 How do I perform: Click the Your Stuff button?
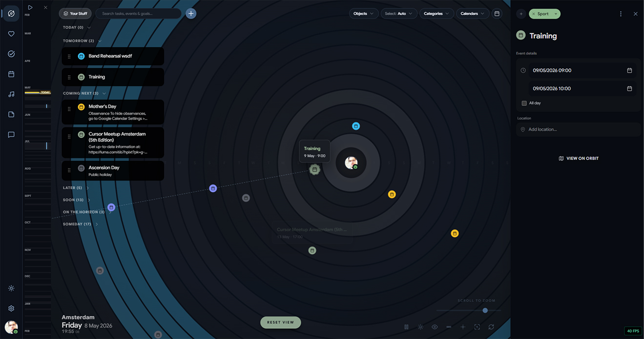tap(75, 14)
